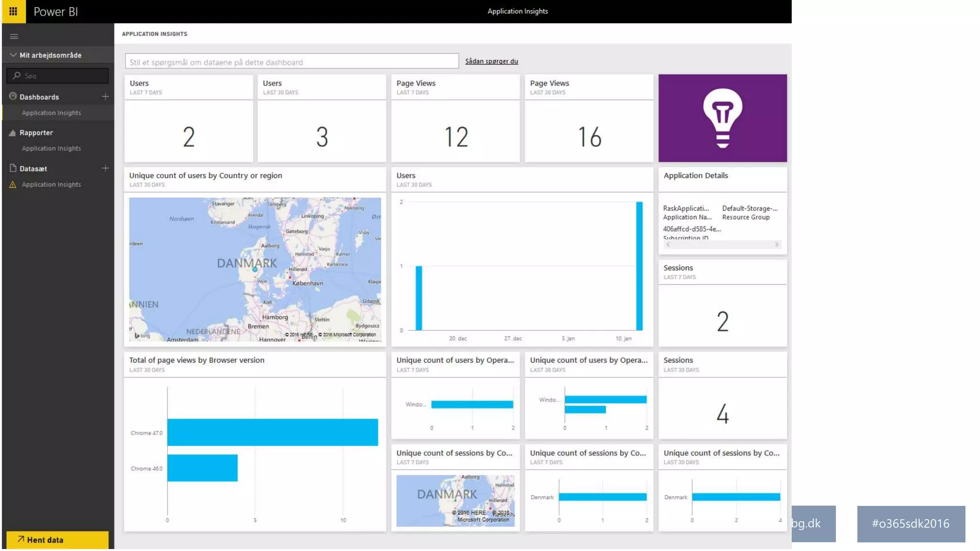Image resolution: width=980 pixels, height=551 pixels.
Task: Click the Dashboards section label
Action: pos(39,97)
